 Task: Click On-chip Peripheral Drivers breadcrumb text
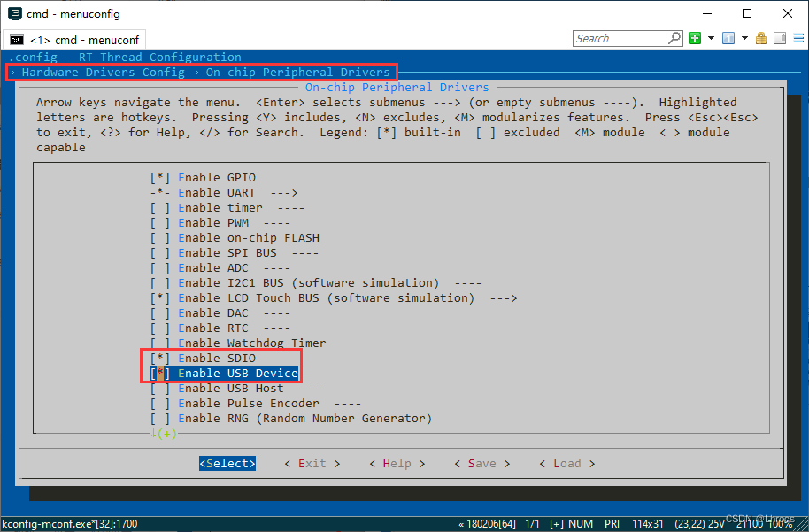coord(297,73)
